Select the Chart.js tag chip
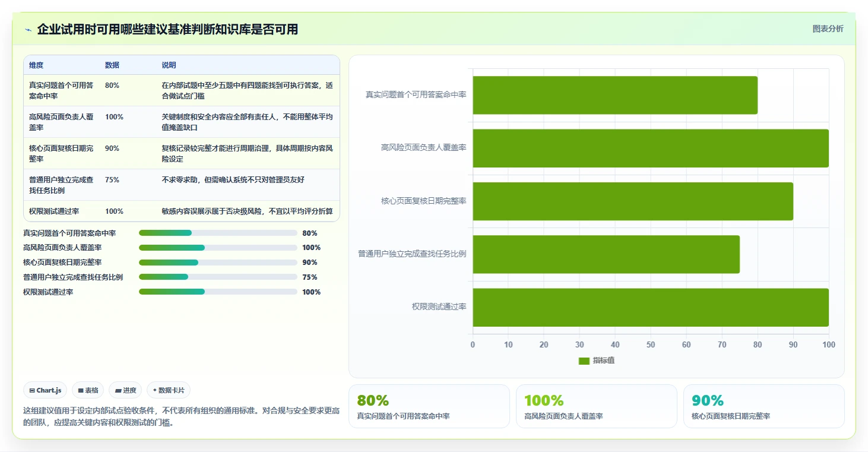The image size is (868, 452). pos(46,390)
